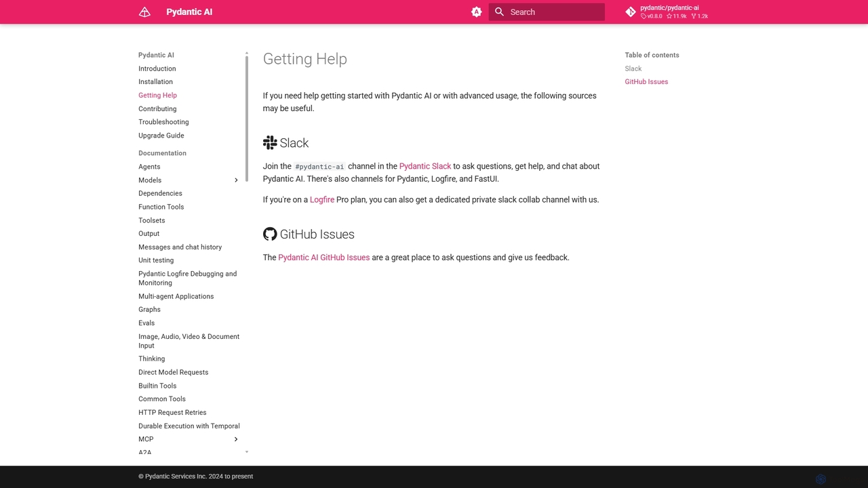Open the Graphs page
868x488 pixels.
coord(149,310)
